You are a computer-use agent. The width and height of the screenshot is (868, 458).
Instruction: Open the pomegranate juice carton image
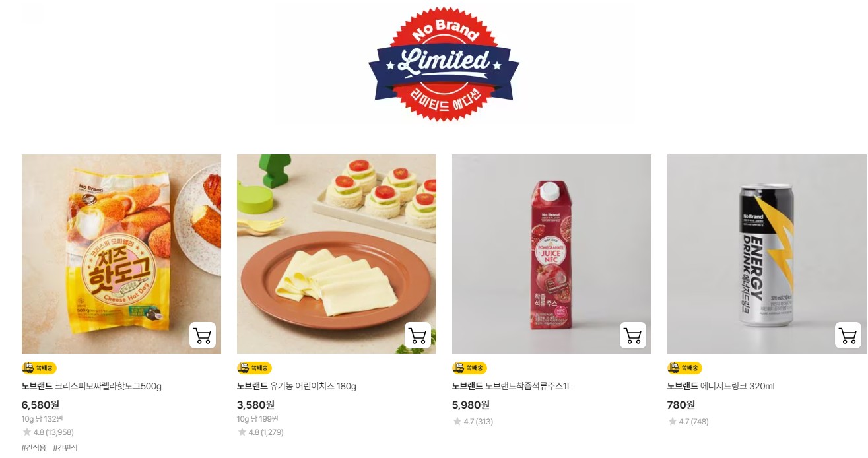tap(552, 254)
